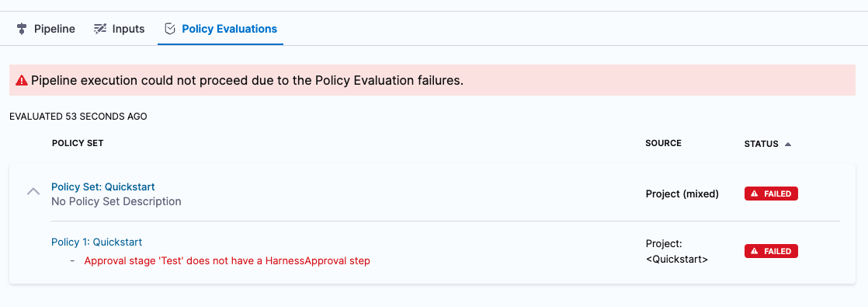Click the Project (mixed) source text
This screenshot has height=307, width=868.
[x=682, y=194]
